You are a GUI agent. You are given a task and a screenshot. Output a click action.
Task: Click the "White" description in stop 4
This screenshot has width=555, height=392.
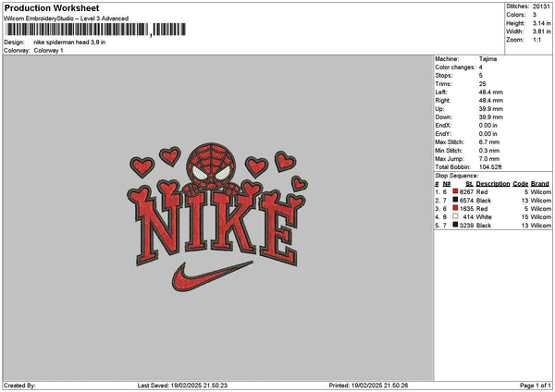pyautogui.click(x=484, y=217)
